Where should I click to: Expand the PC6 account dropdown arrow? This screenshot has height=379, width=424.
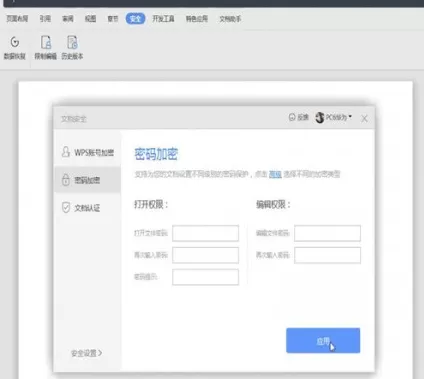coord(350,116)
